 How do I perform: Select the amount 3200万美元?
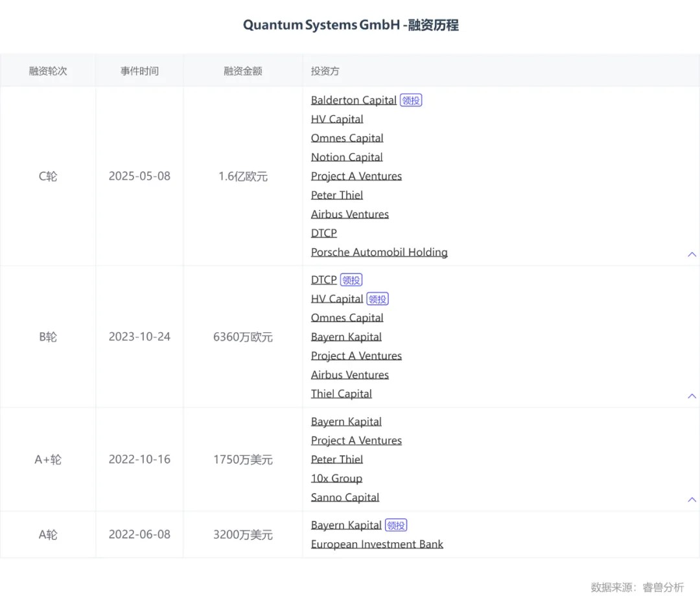pyautogui.click(x=243, y=534)
